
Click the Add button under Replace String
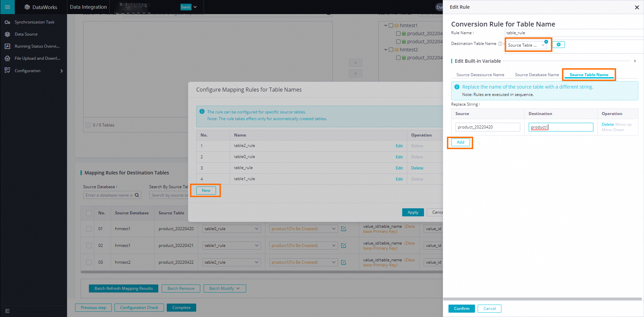461,142
